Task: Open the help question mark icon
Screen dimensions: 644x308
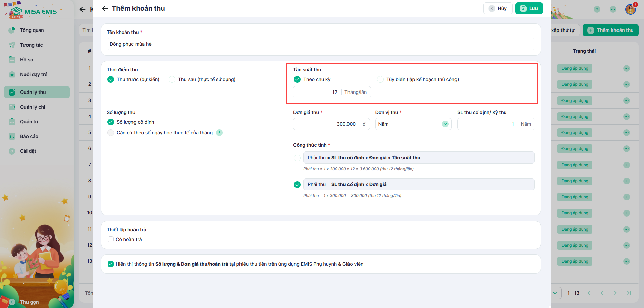Action: pyautogui.click(x=597, y=9)
